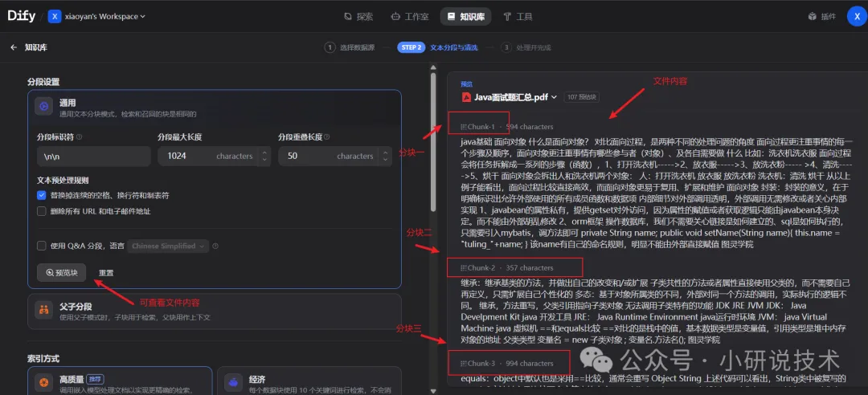Viewport: 868px width, 395px height.
Task: Click the 推荐 tag on 高质量
Action: 94,380
